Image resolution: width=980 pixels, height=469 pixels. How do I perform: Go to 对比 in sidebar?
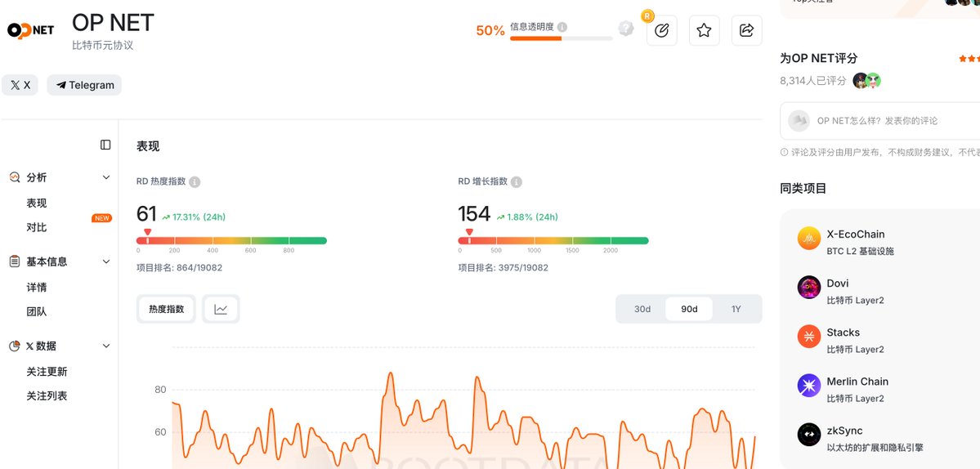(x=36, y=227)
